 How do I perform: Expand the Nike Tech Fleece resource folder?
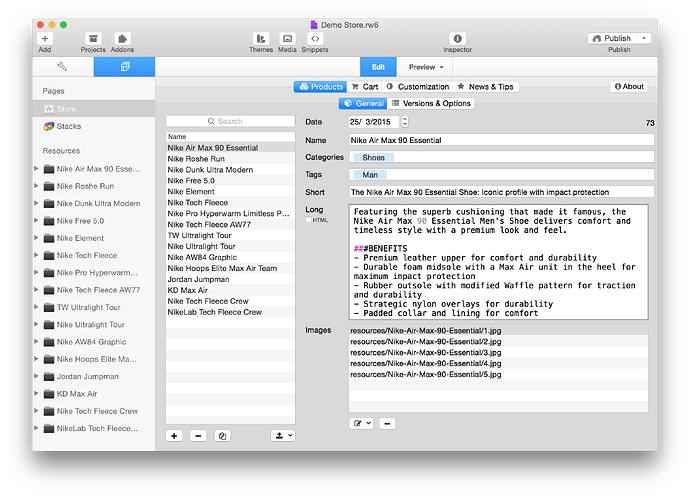click(x=36, y=255)
